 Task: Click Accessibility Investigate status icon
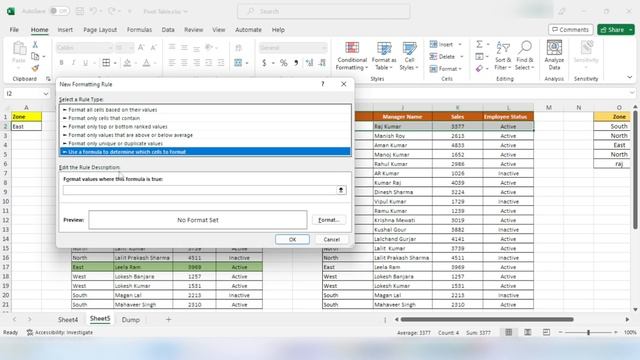30,332
